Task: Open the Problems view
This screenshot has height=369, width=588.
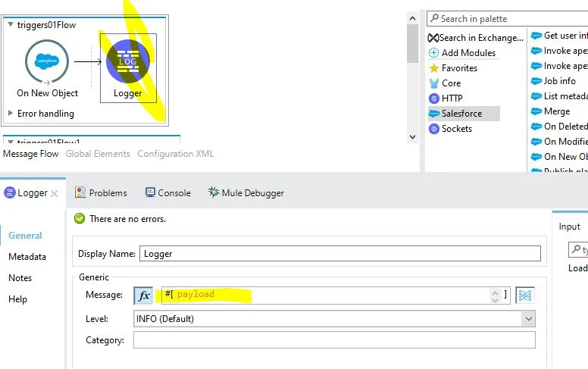Action: click(x=101, y=193)
